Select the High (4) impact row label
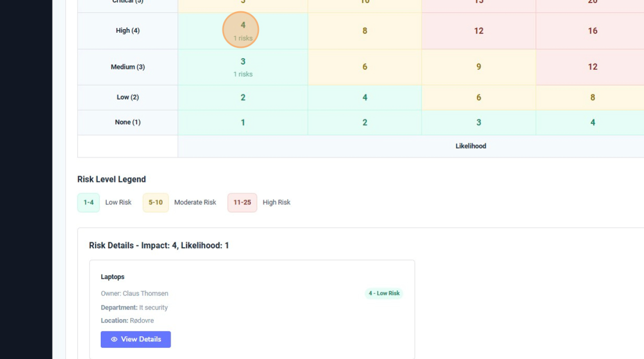This screenshot has height=359, width=644. point(128,30)
